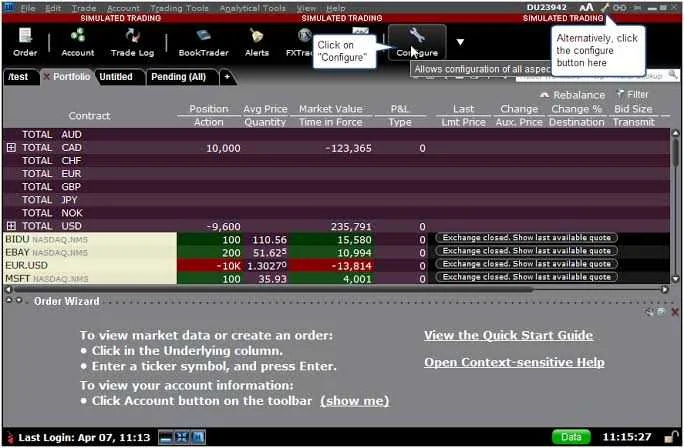Select the MSFT contract row
684x448 pixels.
pyautogui.click(x=90, y=278)
